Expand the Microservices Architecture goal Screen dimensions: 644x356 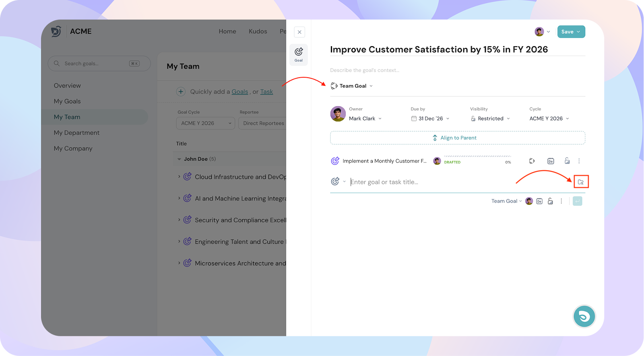pos(179,263)
